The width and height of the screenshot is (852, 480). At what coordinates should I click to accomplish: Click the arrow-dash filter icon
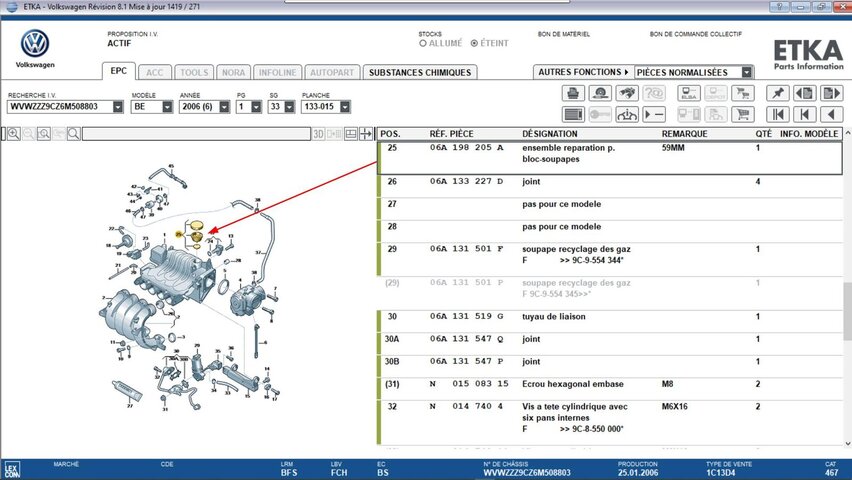click(654, 114)
